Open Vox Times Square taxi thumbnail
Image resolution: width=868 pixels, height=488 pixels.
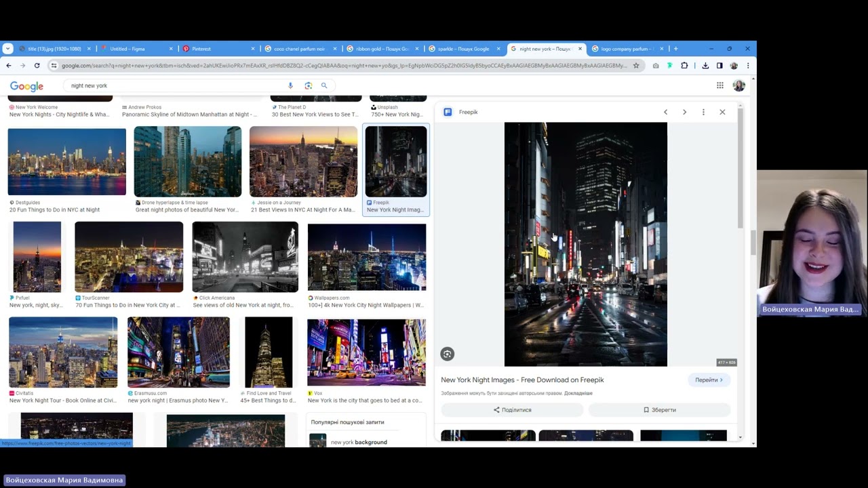[367, 352]
